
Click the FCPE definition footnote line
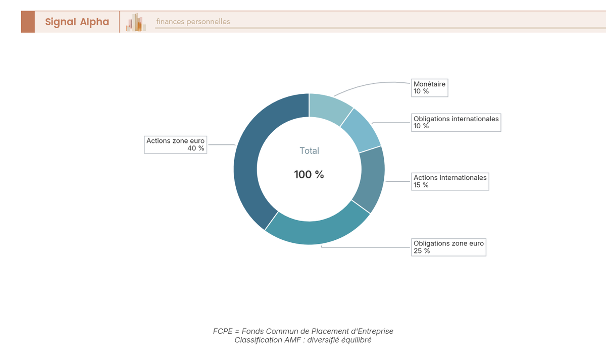point(303,331)
